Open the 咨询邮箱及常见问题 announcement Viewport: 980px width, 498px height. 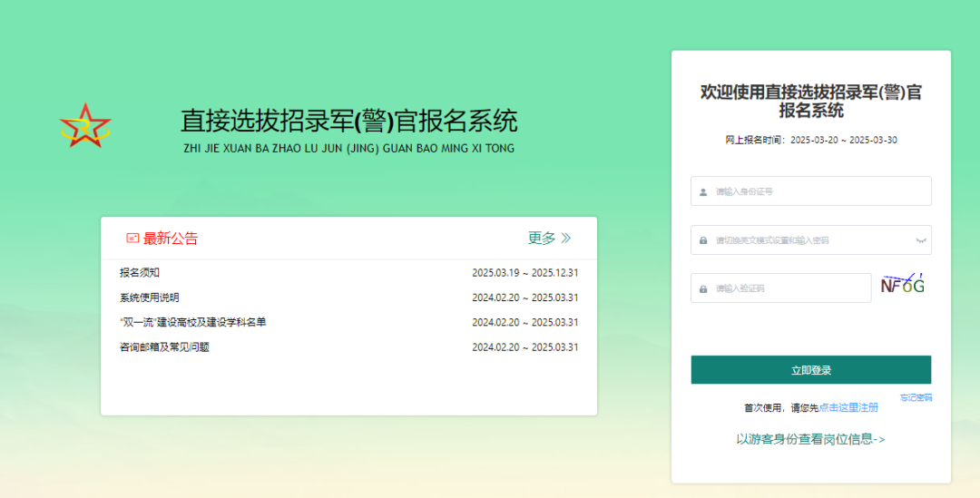point(164,347)
